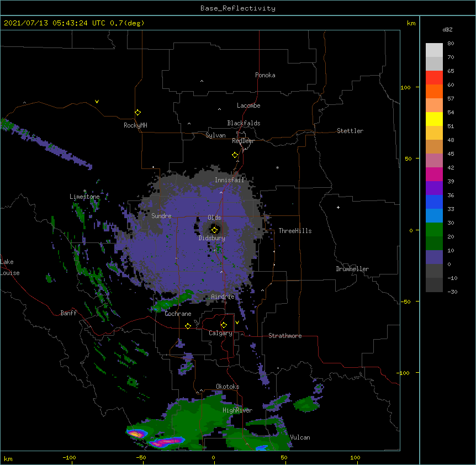Click the RedDeer city label
476x465 pixels.
(243, 141)
